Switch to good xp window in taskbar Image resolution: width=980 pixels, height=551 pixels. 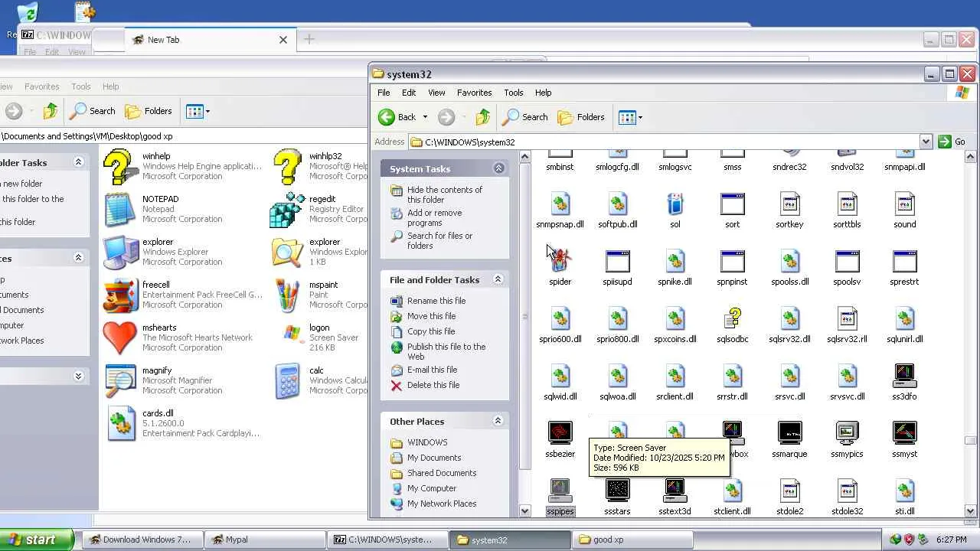(632, 540)
